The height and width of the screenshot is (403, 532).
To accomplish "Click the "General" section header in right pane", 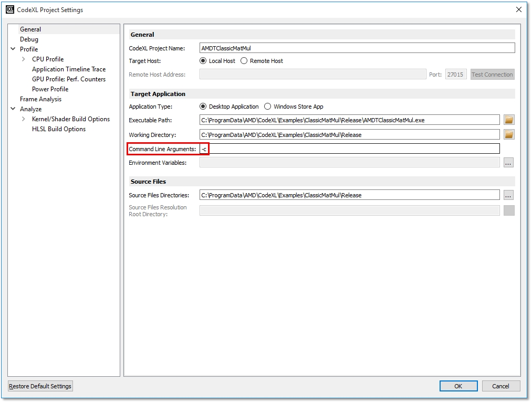I will pos(142,35).
